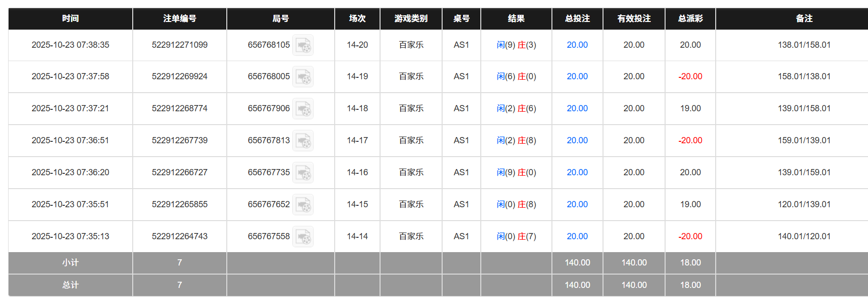Sort by the 有效投注 column header
The height and width of the screenshot is (297, 868).
(x=634, y=19)
